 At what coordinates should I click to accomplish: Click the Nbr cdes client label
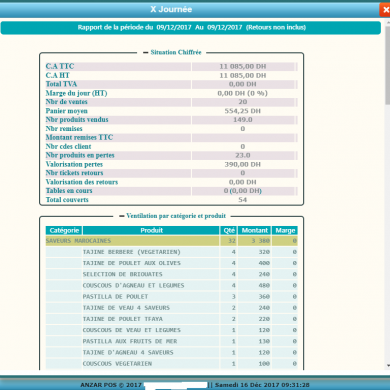click(x=68, y=146)
